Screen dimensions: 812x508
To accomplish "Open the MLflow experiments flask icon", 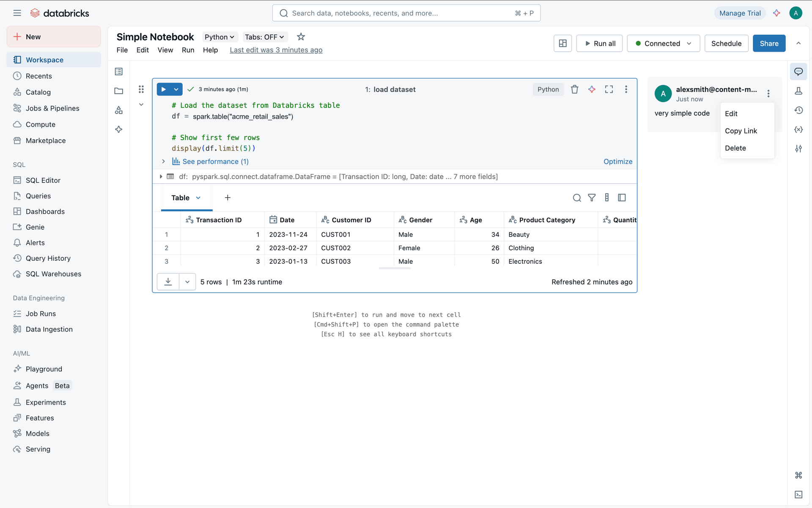I will (798, 91).
